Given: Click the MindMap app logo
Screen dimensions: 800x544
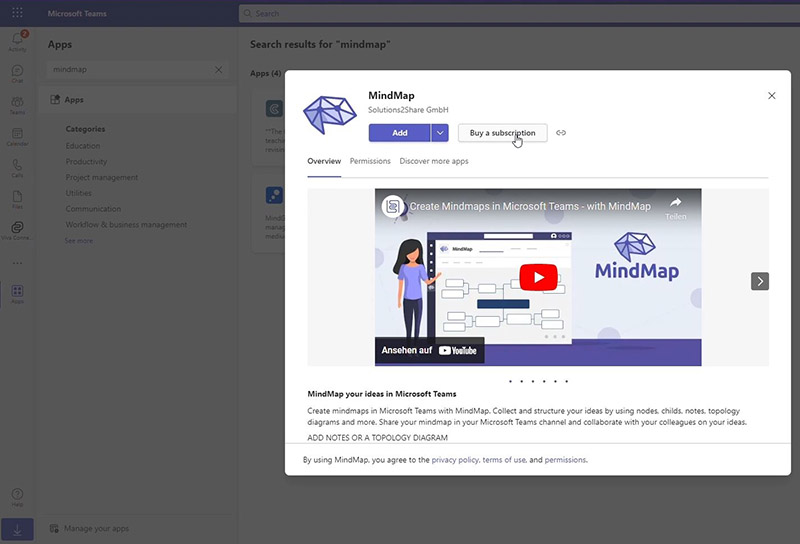Looking at the screenshot, I should [x=330, y=115].
